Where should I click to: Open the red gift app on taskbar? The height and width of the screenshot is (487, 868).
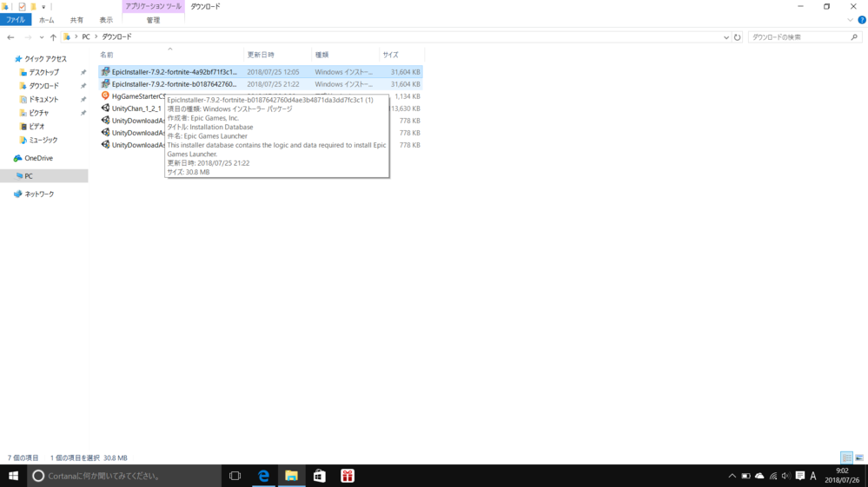coord(347,476)
